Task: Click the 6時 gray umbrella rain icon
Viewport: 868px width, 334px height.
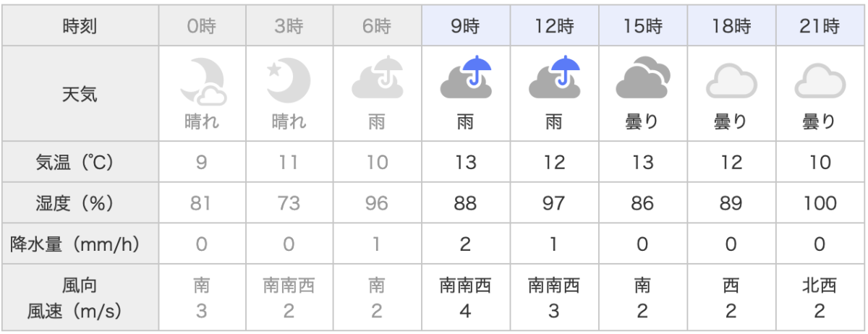Action: coord(377,77)
